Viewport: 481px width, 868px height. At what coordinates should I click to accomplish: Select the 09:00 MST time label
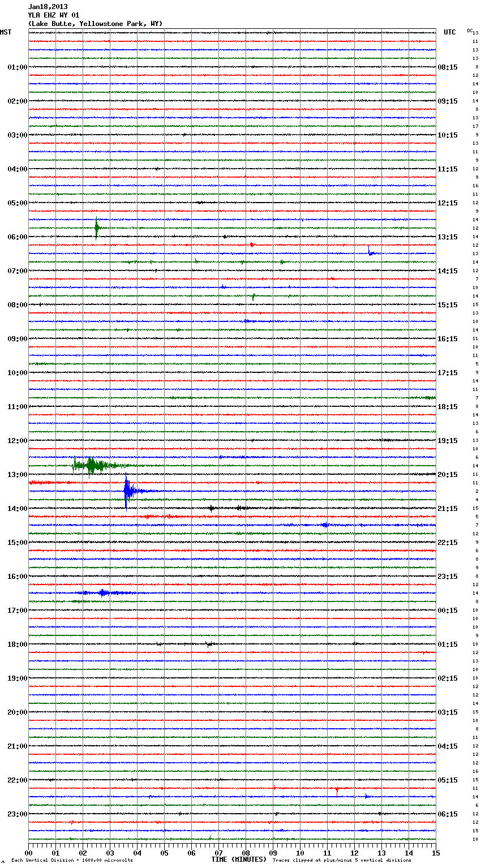[18, 339]
